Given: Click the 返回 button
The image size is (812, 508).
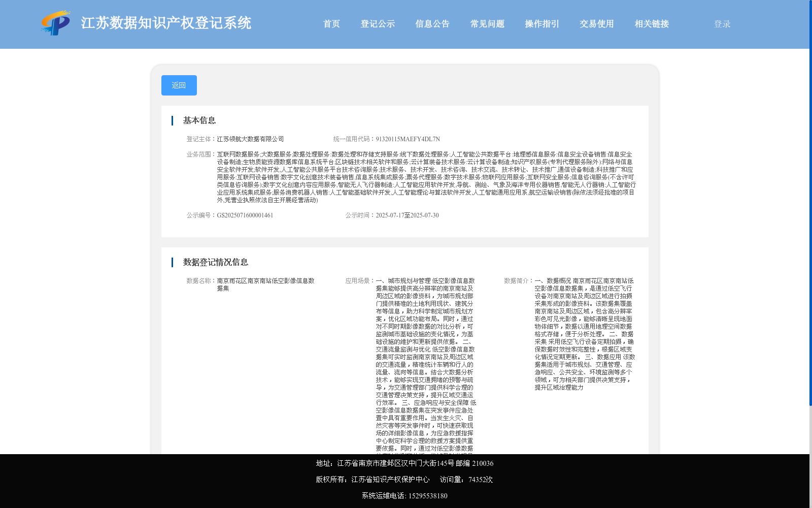Looking at the screenshot, I should point(179,85).
